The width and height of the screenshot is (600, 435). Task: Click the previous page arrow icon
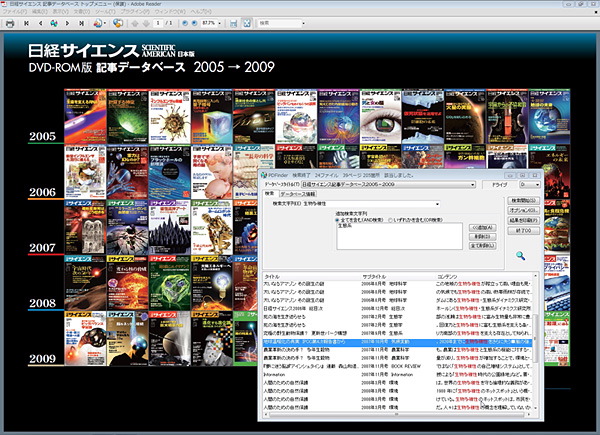pos(40,23)
